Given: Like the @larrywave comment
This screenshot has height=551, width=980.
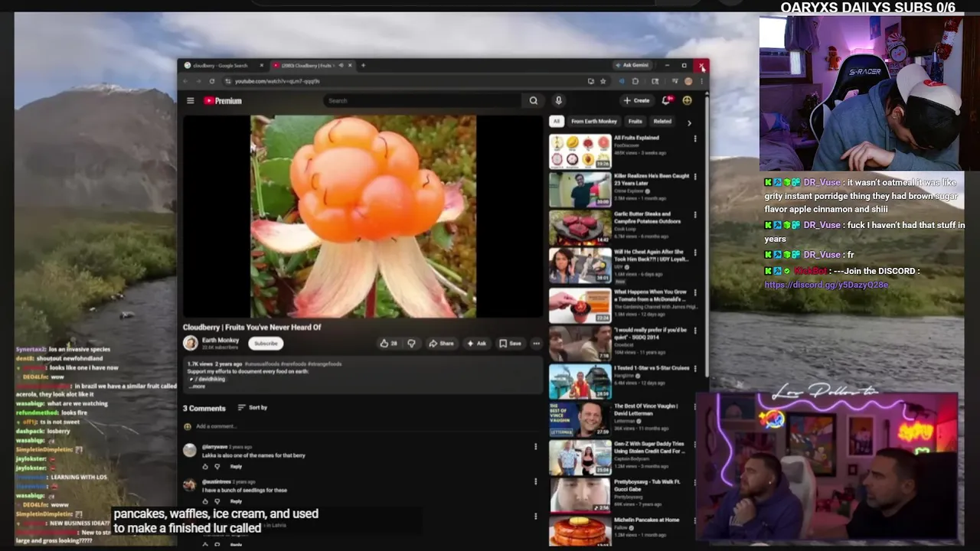Looking at the screenshot, I should [x=205, y=466].
